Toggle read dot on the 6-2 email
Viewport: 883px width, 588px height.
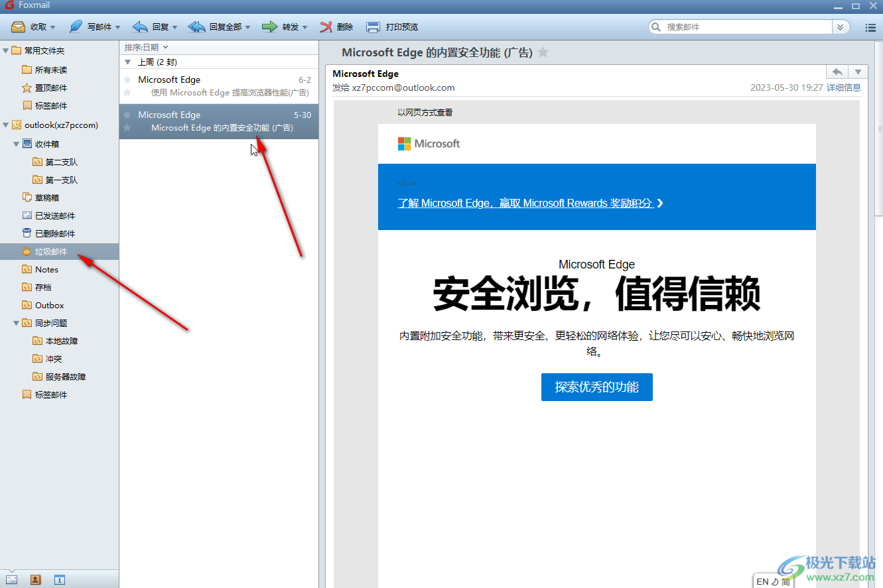[127, 80]
